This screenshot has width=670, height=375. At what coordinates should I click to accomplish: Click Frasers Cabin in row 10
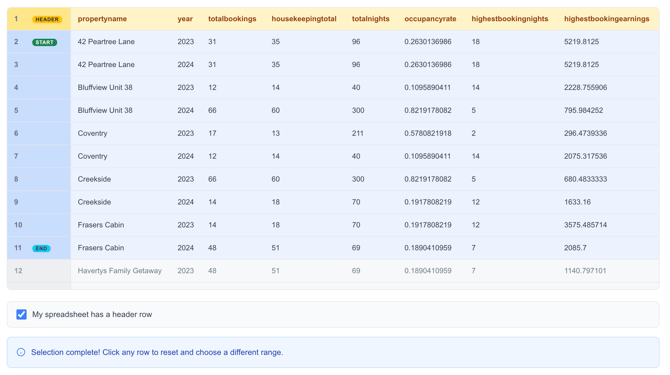tap(101, 225)
